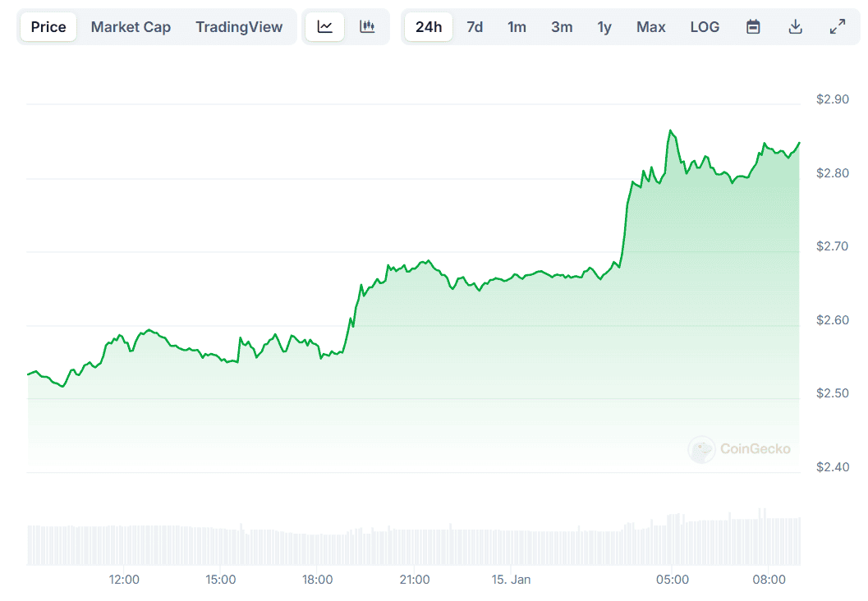View the 1y price history
The height and width of the screenshot is (601, 868).
604,27
